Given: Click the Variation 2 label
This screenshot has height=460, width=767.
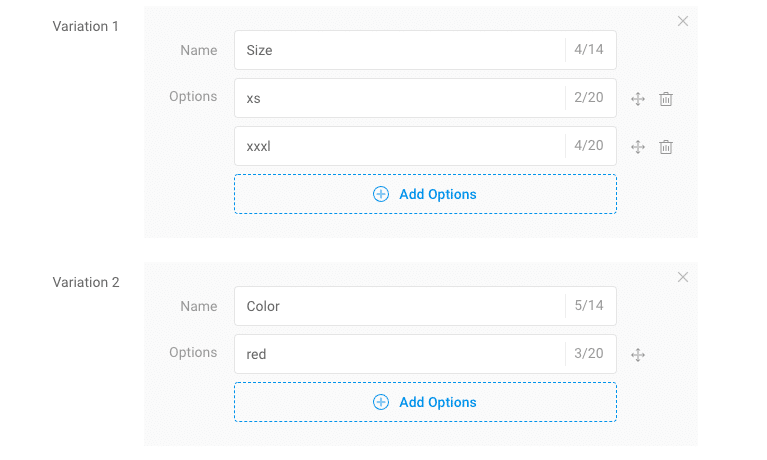Looking at the screenshot, I should tap(86, 282).
